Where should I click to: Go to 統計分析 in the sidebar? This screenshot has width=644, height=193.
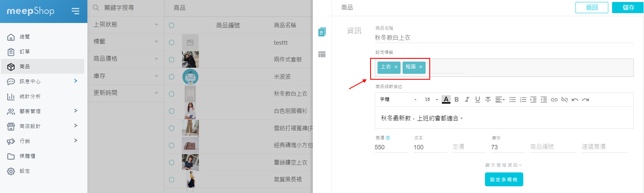30,96
